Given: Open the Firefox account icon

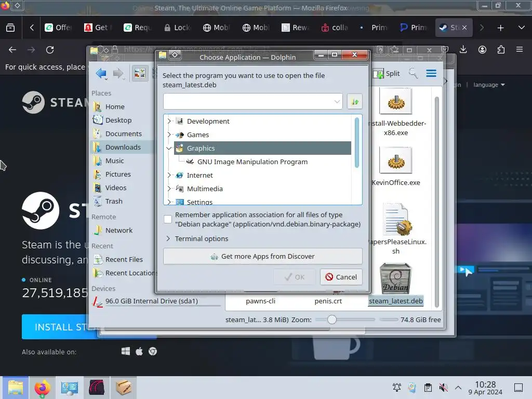Looking at the screenshot, I should (482, 50).
